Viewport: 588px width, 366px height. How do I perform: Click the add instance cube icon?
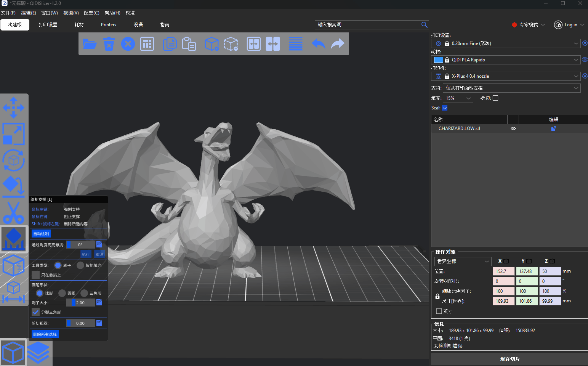tap(211, 44)
